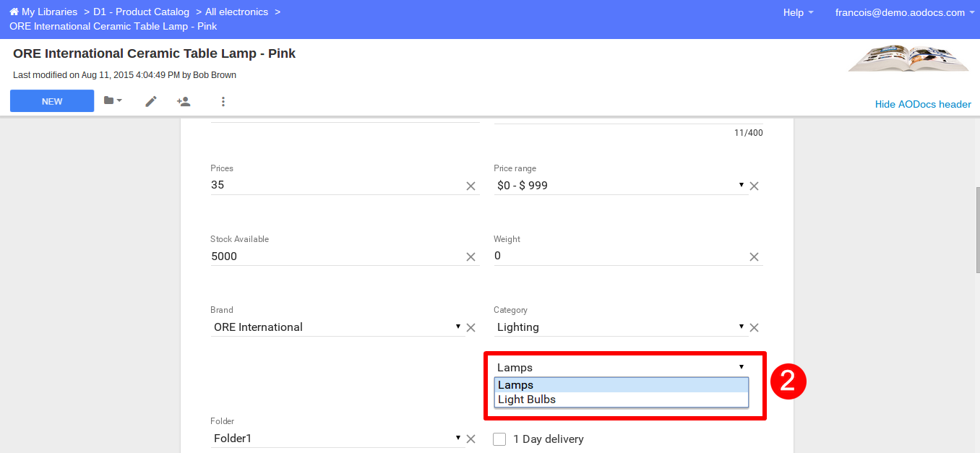Click the NEW button
The image size is (980, 453).
point(52,101)
